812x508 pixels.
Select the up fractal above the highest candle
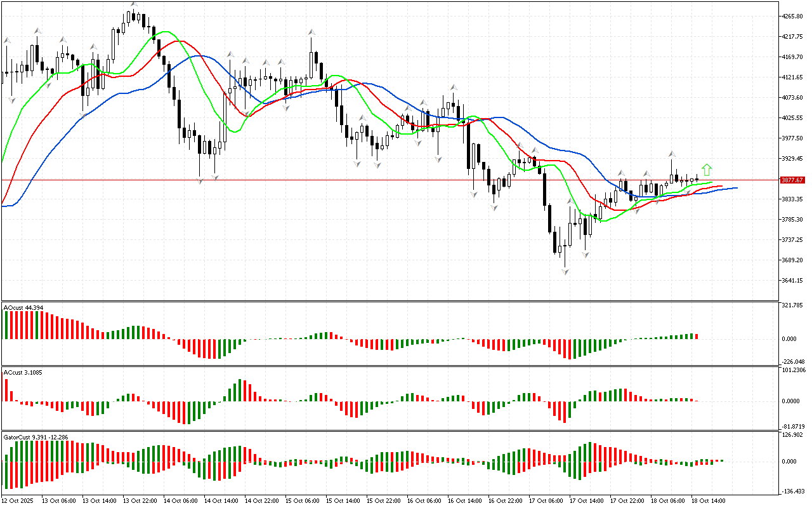tap(134, 4)
